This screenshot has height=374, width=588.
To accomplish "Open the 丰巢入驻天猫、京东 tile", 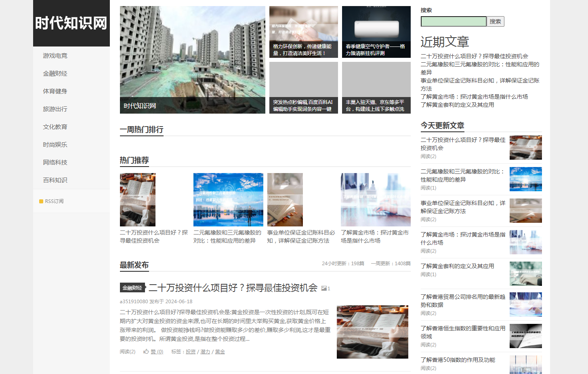I will [x=376, y=88].
